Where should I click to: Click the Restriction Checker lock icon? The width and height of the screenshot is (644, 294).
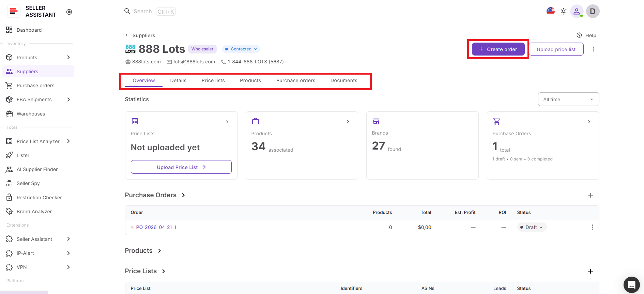click(9, 198)
